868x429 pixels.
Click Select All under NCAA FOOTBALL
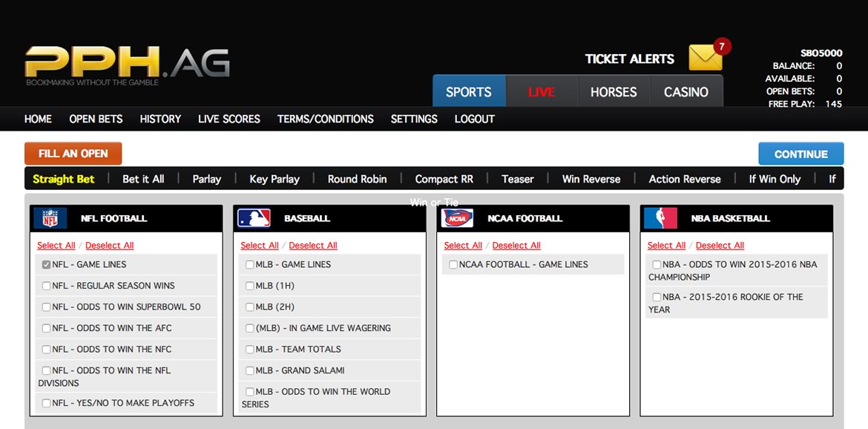coord(463,245)
